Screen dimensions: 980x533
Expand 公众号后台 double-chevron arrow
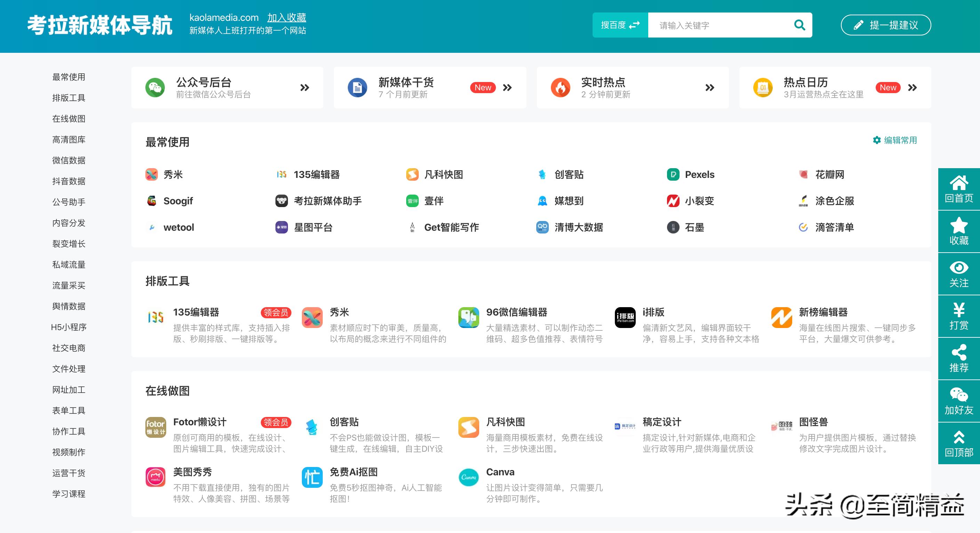[x=304, y=88]
